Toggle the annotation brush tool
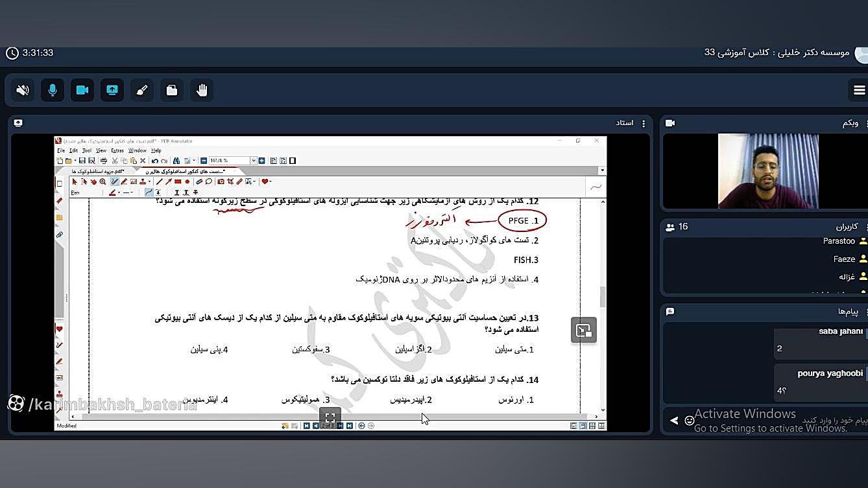 (x=142, y=90)
